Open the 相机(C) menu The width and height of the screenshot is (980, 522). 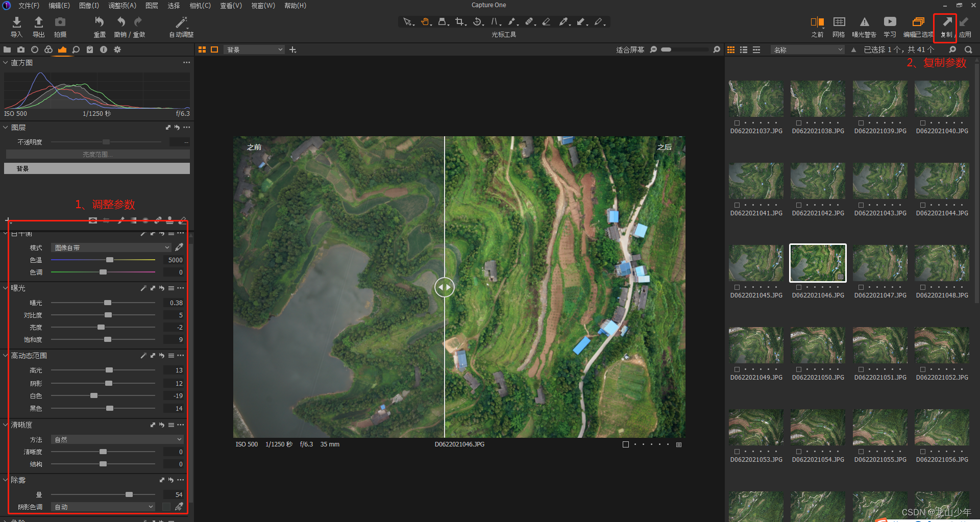coord(200,6)
